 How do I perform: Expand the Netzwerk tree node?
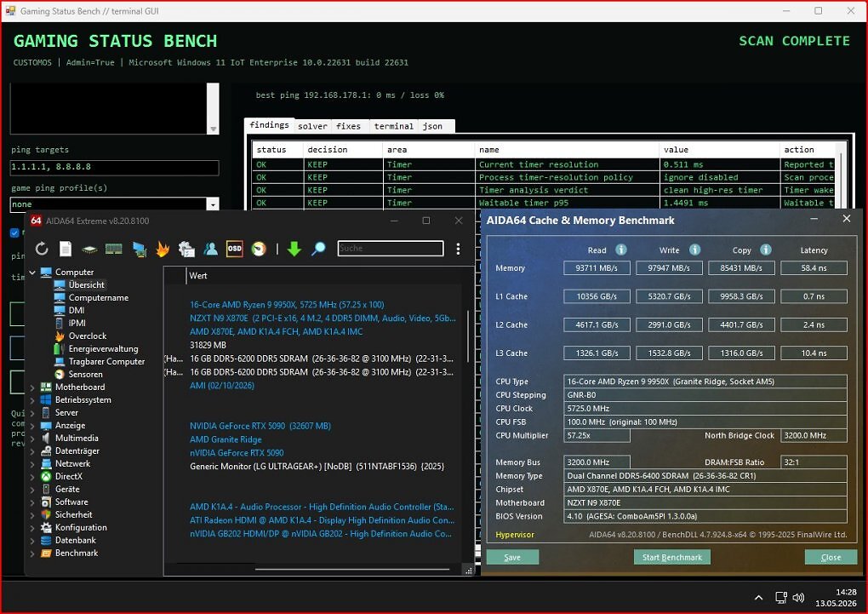(x=32, y=464)
